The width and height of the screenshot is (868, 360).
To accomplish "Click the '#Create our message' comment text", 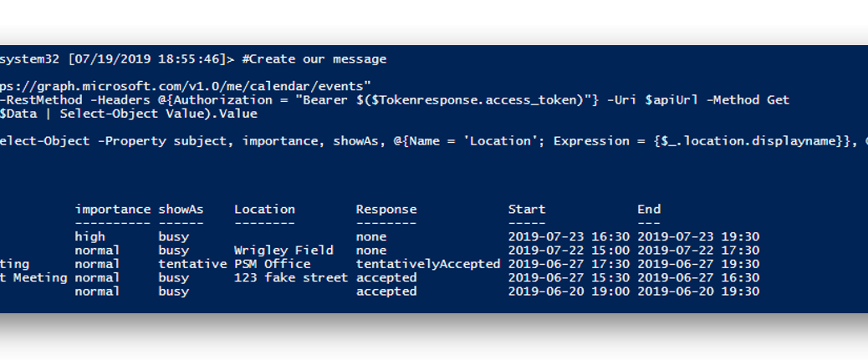I will coord(314,59).
